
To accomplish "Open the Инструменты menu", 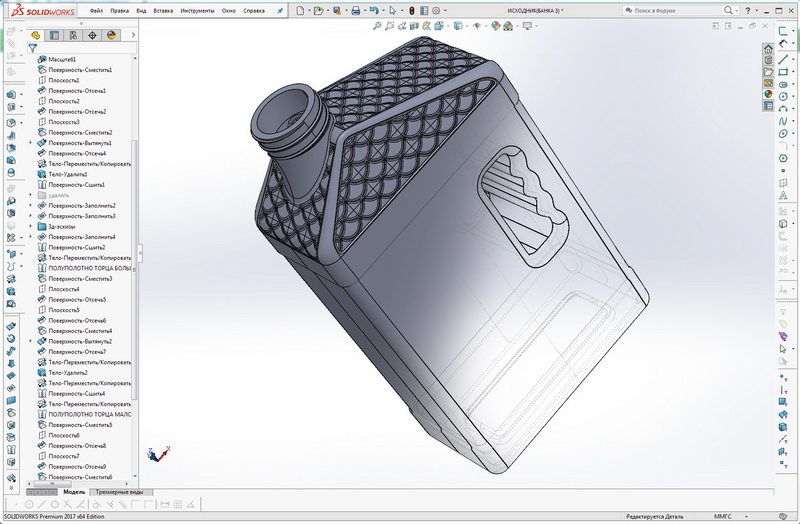I will (197, 10).
